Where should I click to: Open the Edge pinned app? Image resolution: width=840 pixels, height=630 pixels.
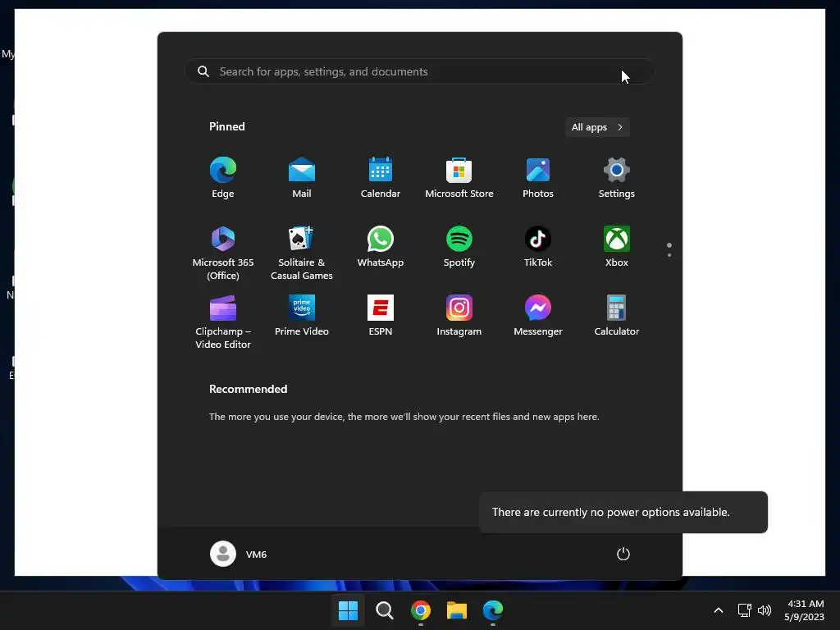pos(223,178)
